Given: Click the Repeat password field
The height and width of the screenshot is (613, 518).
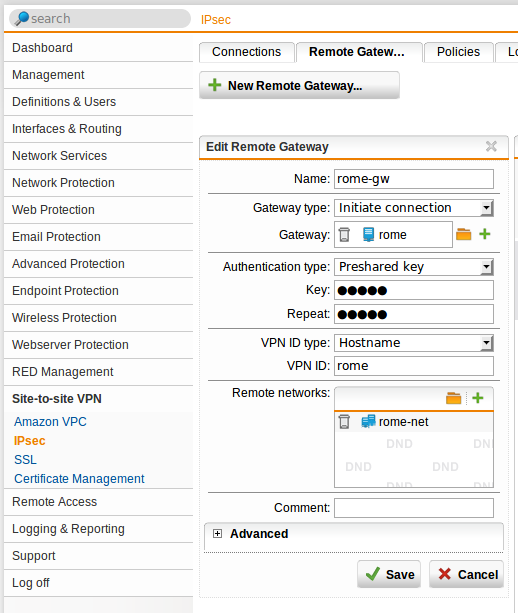Looking at the screenshot, I should pyautogui.click(x=414, y=314).
